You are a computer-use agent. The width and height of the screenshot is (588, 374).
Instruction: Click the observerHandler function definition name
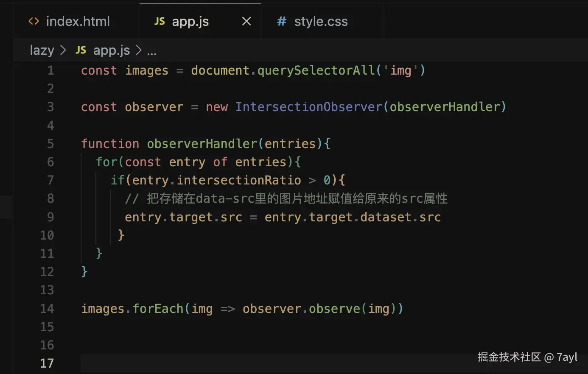[x=202, y=144]
